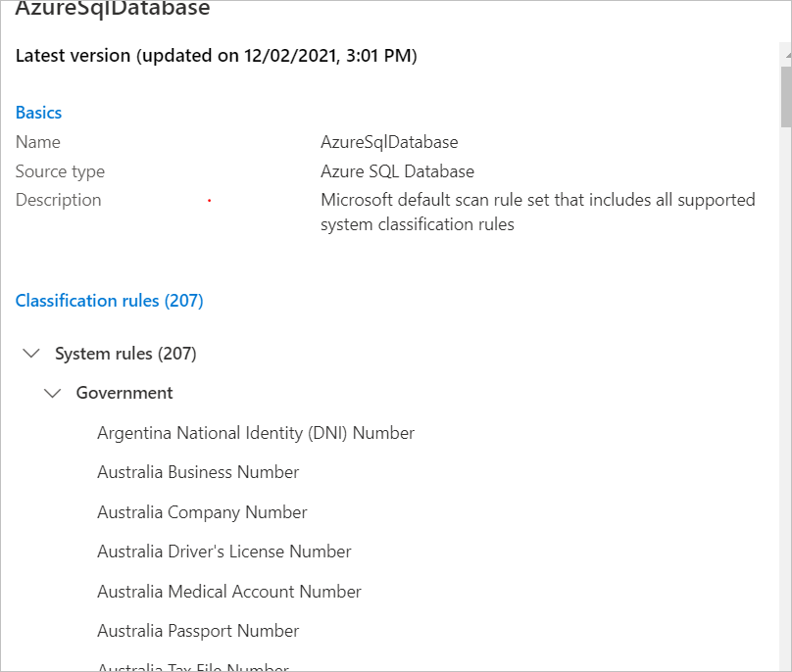Screen dimensions: 792x672
Task: Click the Name value AzureSqlDatabase
Action: [x=389, y=141]
